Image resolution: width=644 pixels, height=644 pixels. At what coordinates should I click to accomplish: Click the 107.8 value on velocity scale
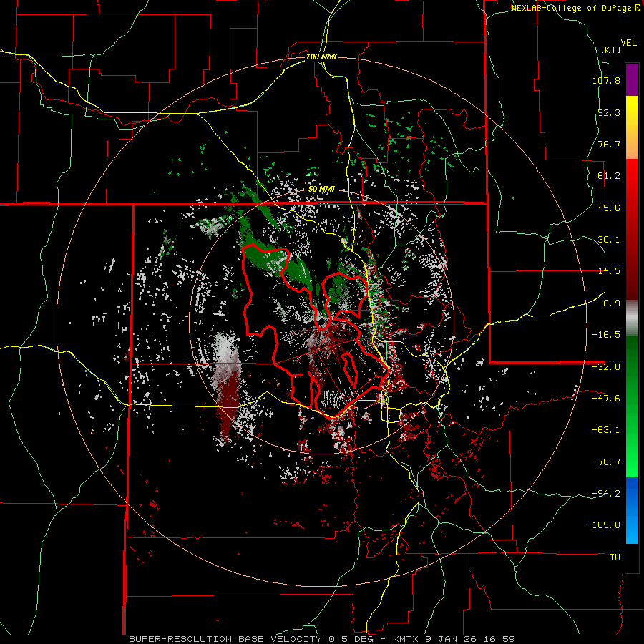click(606, 80)
